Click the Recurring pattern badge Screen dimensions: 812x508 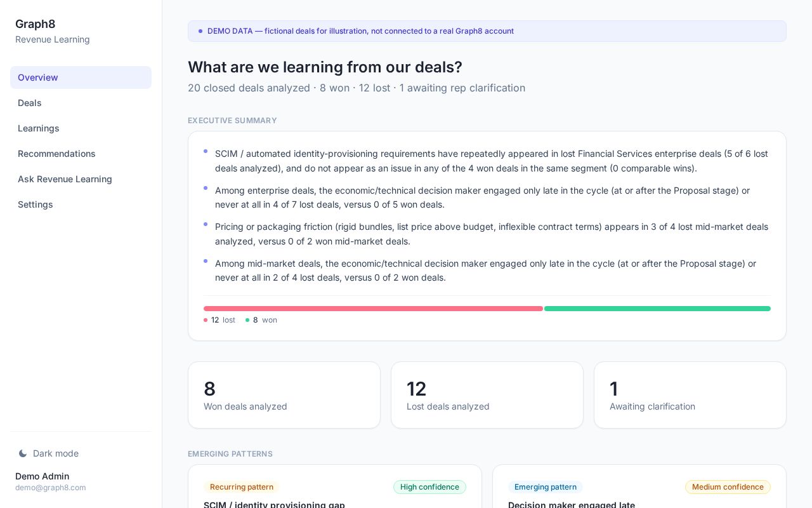(242, 487)
